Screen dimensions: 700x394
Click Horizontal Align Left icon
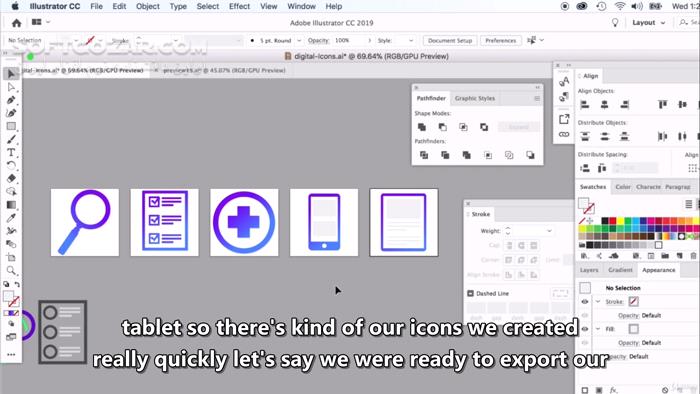click(x=584, y=105)
